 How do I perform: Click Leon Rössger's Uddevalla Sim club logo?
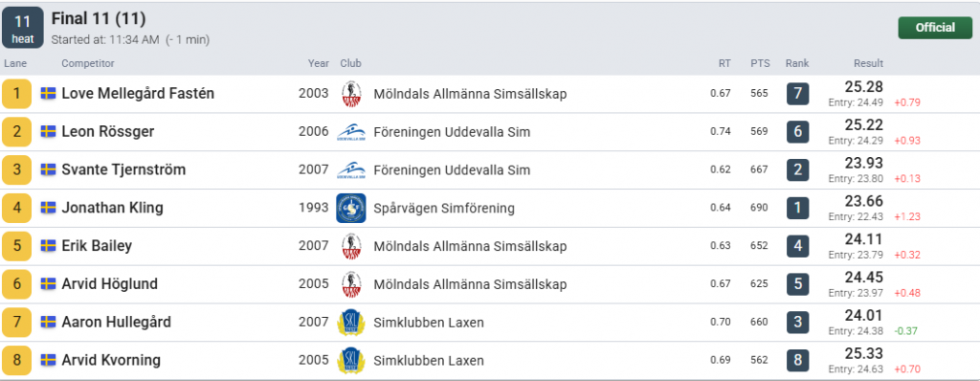tap(350, 132)
